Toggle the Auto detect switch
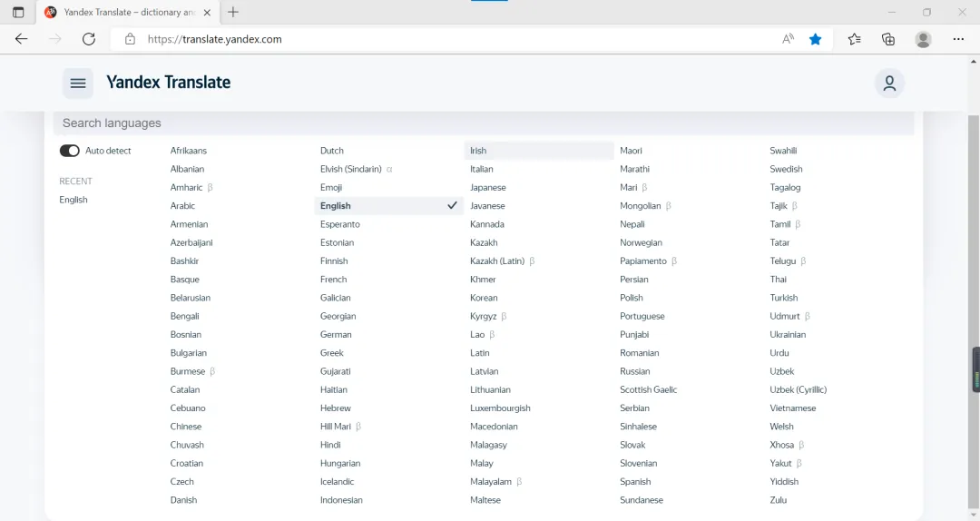 tap(69, 151)
